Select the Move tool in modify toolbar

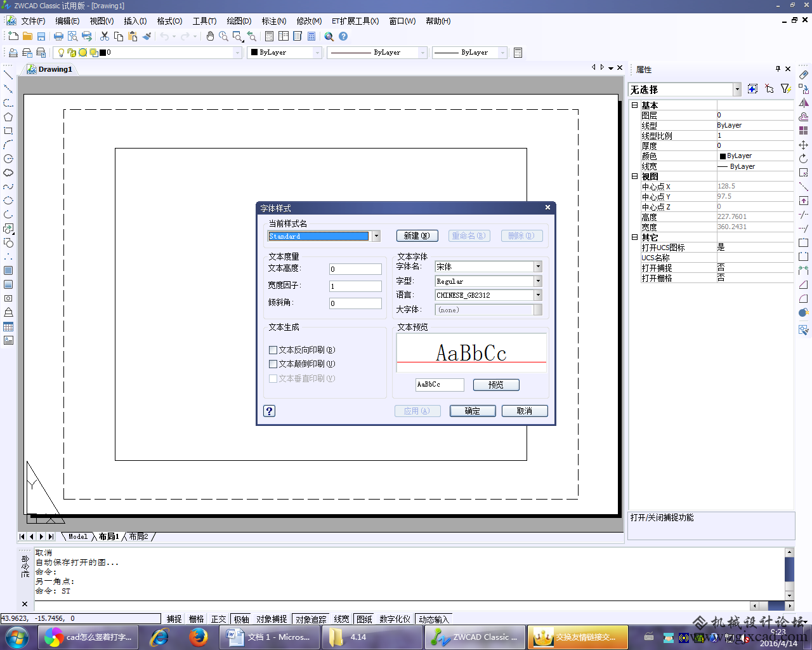point(803,145)
